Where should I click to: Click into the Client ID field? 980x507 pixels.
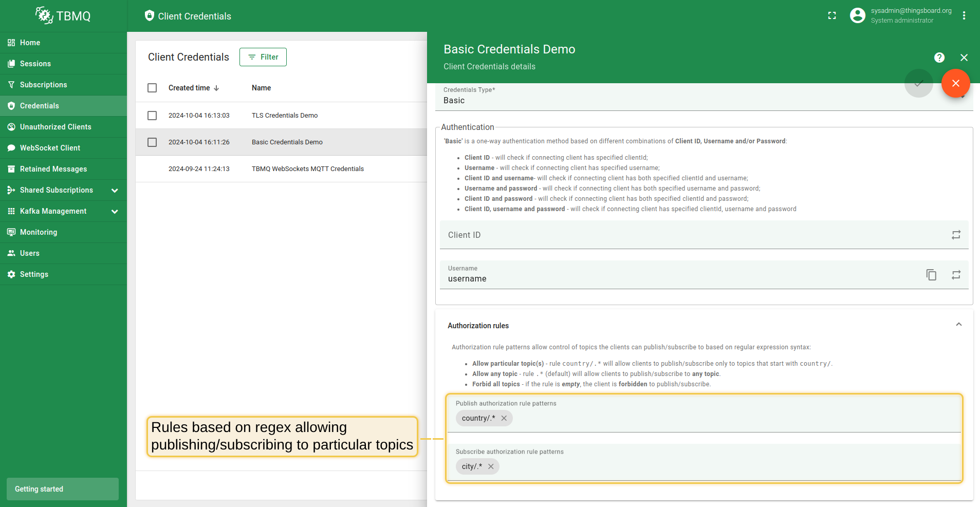(689, 235)
